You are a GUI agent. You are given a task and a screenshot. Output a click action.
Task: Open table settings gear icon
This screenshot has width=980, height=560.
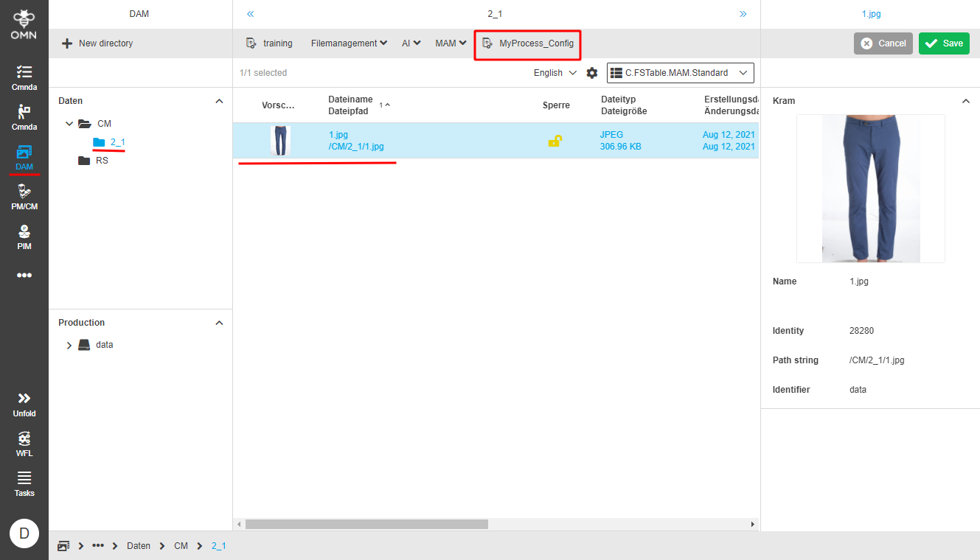coord(591,73)
